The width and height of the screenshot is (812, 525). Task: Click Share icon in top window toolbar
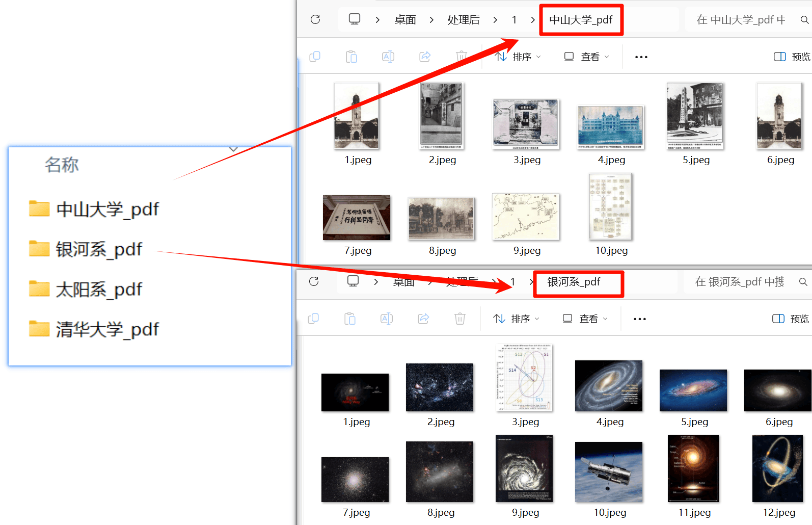tap(425, 57)
